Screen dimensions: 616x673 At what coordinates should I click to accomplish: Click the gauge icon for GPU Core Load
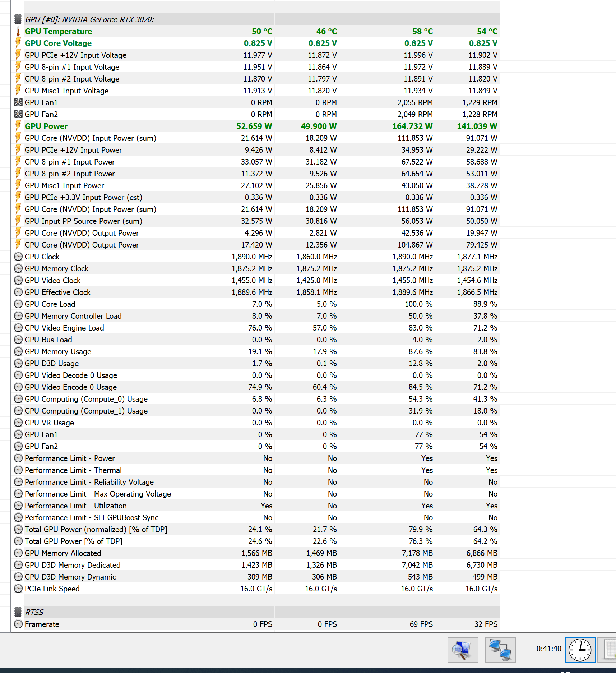(18, 304)
